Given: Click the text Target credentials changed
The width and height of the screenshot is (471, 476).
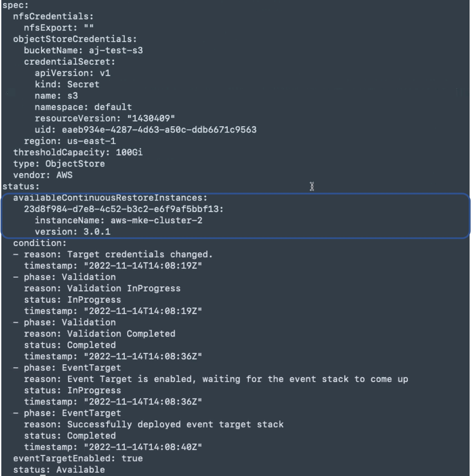Looking at the screenshot, I should [140, 255].
